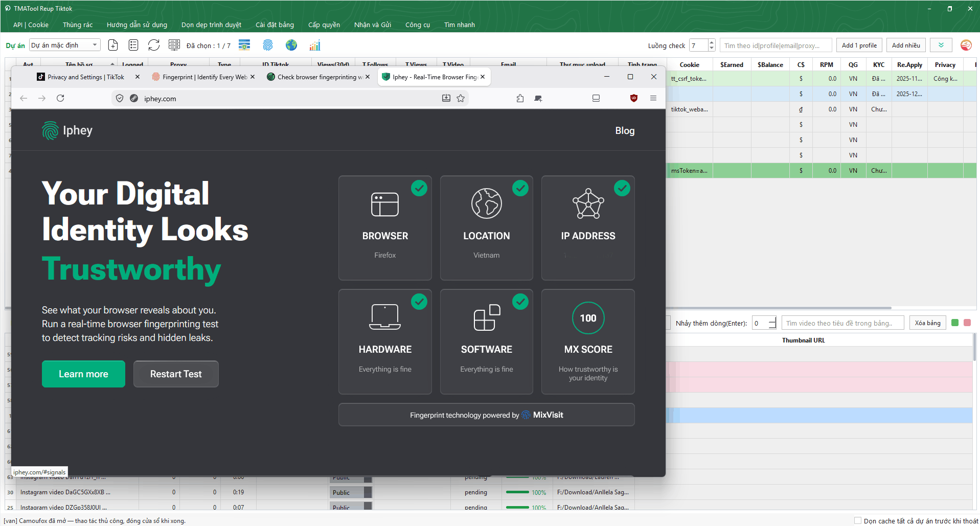Image resolution: width=980 pixels, height=526 pixels.
Task: Focus the profile search field Tìm theo id|profile
Action: (776, 45)
